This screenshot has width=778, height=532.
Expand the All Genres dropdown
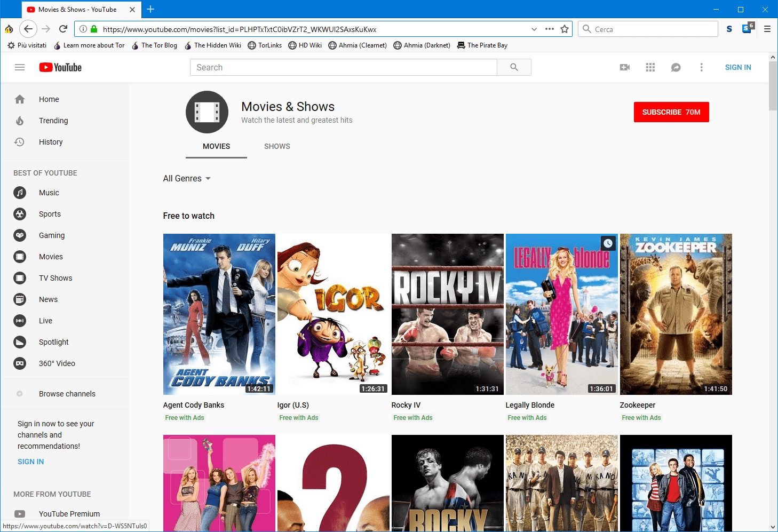[x=187, y=178]
